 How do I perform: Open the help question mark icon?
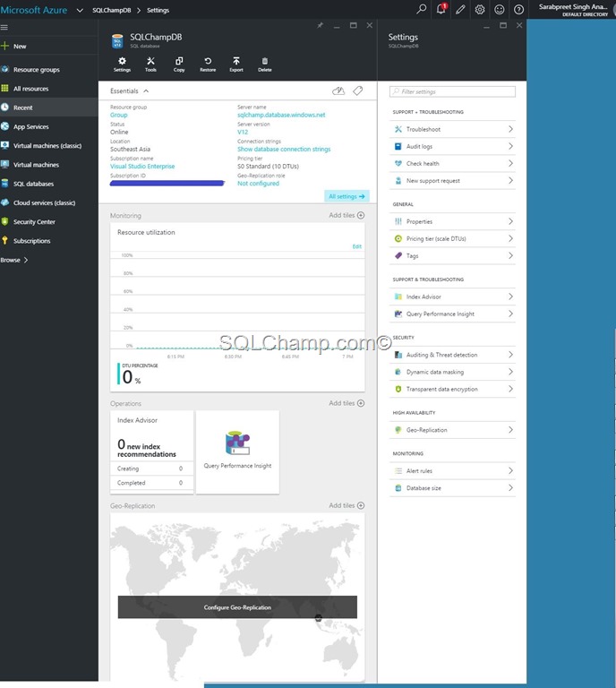518,9
